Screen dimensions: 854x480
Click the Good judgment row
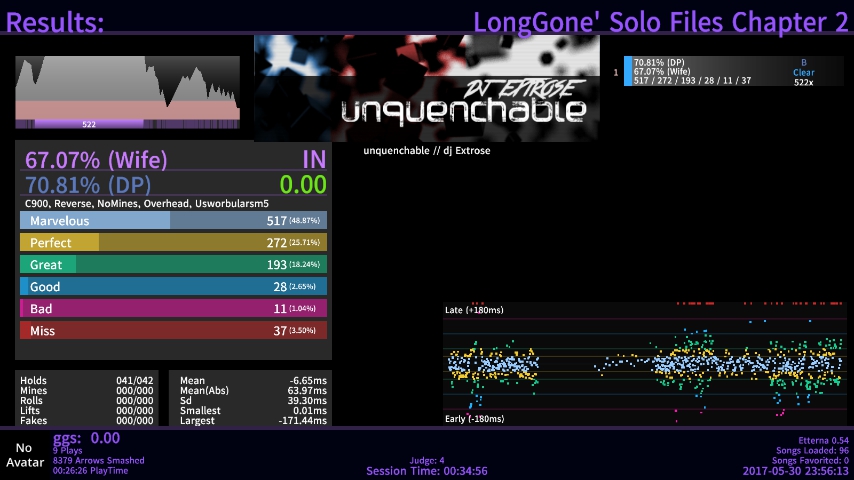click(x=173, y=287)
